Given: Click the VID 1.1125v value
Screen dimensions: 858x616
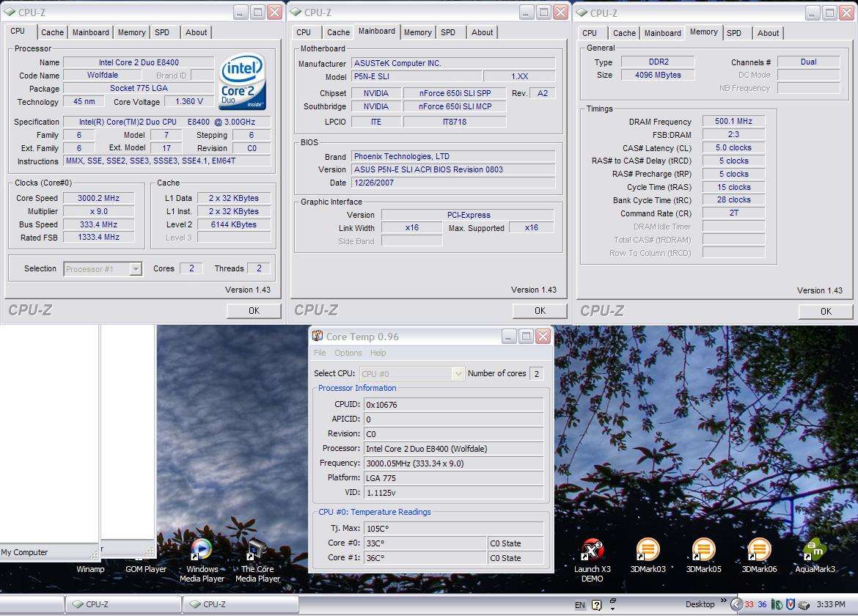Looking at the screenshot, I should pos(454,493).
